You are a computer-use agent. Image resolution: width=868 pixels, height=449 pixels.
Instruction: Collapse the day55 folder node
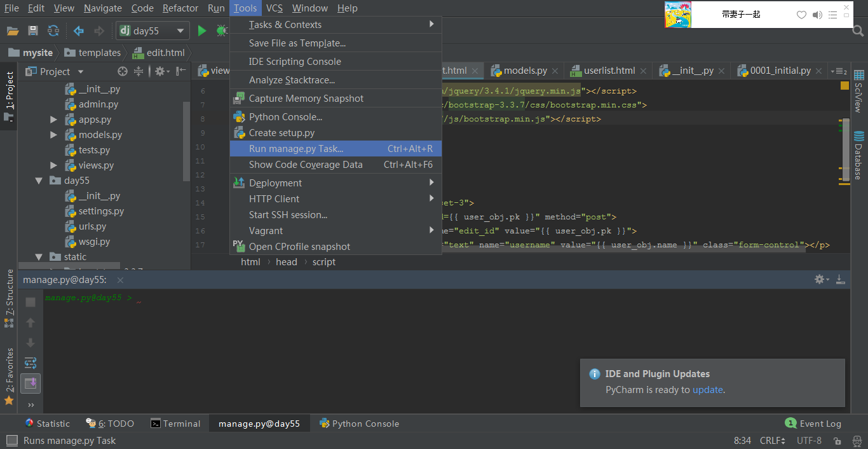point(39,181)
